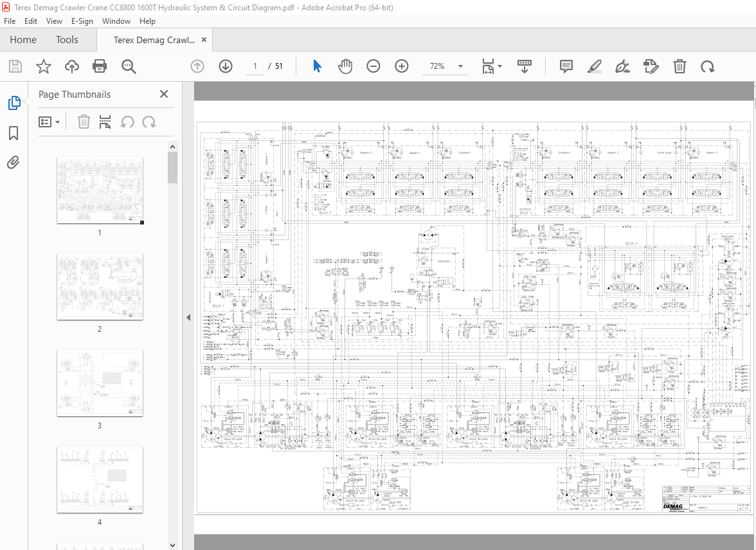Add a sticky note comment

tap(566, 66)
